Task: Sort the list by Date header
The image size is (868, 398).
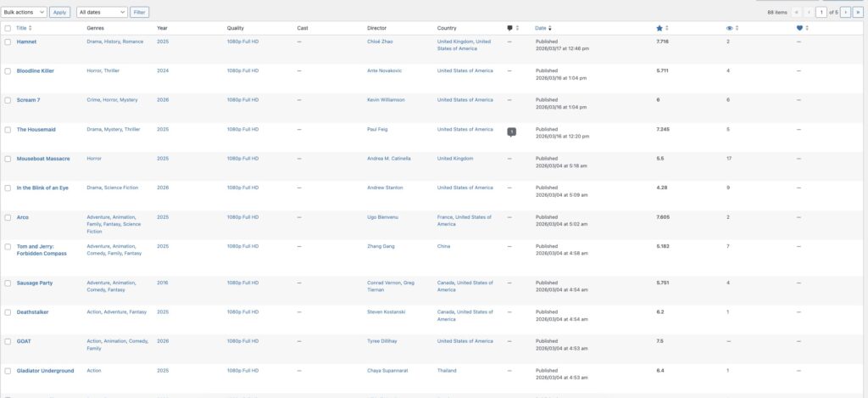Action: pos(540,28)
